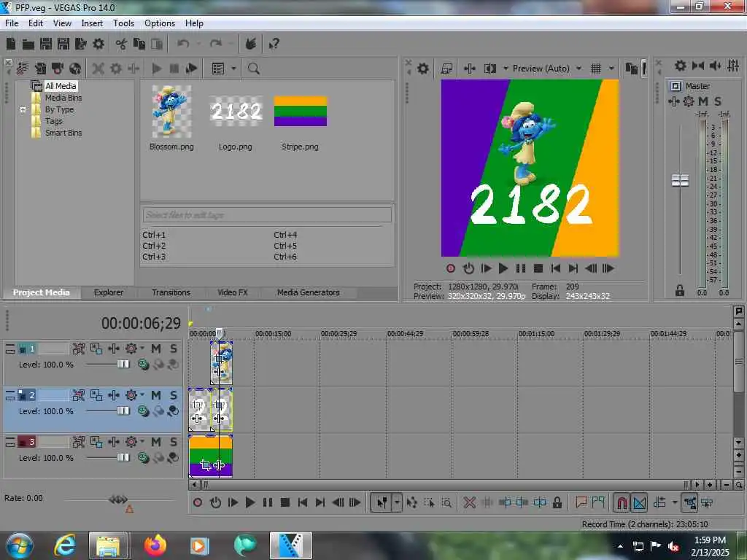Solo video track 3
The height and width of the screenshot is (560, 747).
[174, 442]
